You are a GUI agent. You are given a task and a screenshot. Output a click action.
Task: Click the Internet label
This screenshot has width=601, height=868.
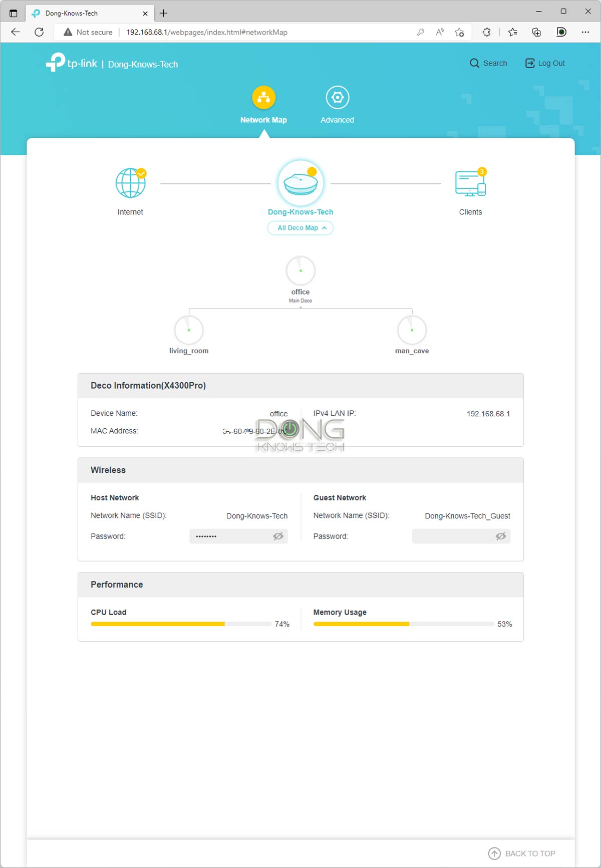coord(130,212)
